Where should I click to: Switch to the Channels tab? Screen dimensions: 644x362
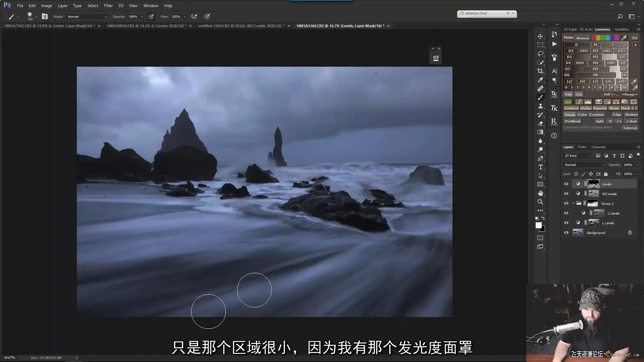coord(598,147)
